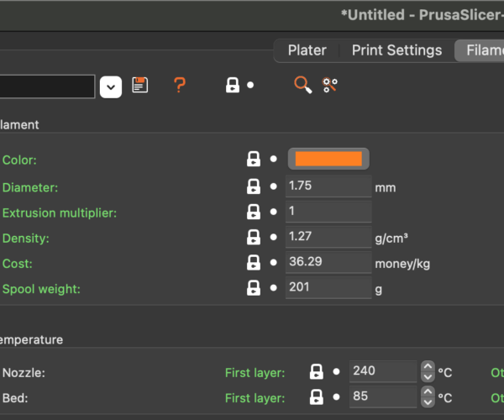Open help via the orange question mark icon

(x=179, y=85)
